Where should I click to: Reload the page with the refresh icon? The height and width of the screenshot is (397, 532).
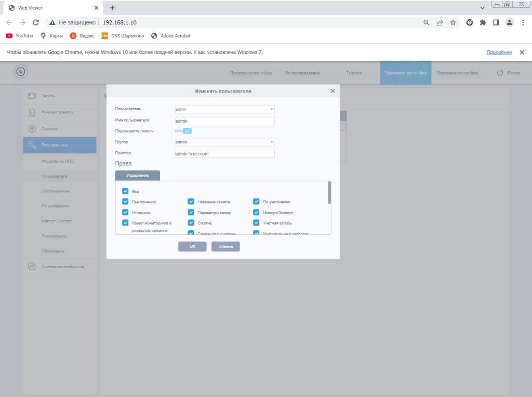(x=36, y=22)
